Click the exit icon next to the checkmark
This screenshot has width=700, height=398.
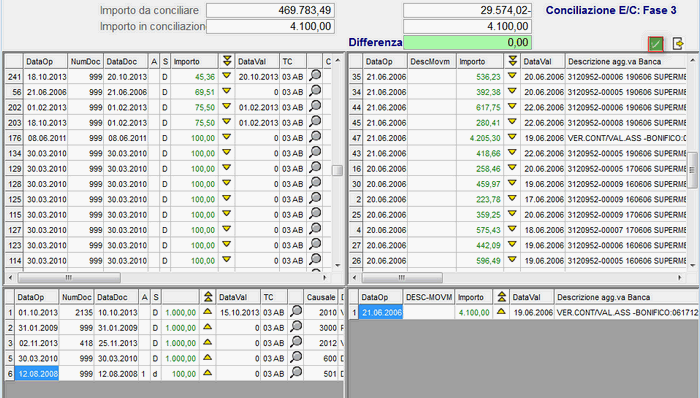678,44
